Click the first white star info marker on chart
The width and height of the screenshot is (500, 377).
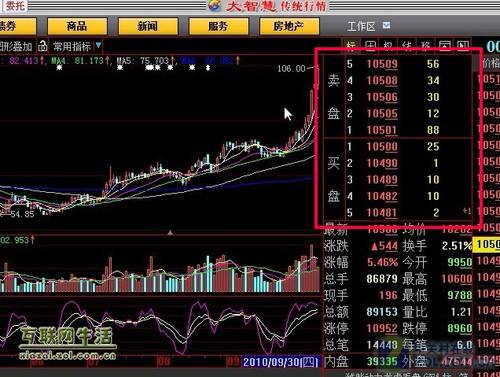click(x=59, y=68)
